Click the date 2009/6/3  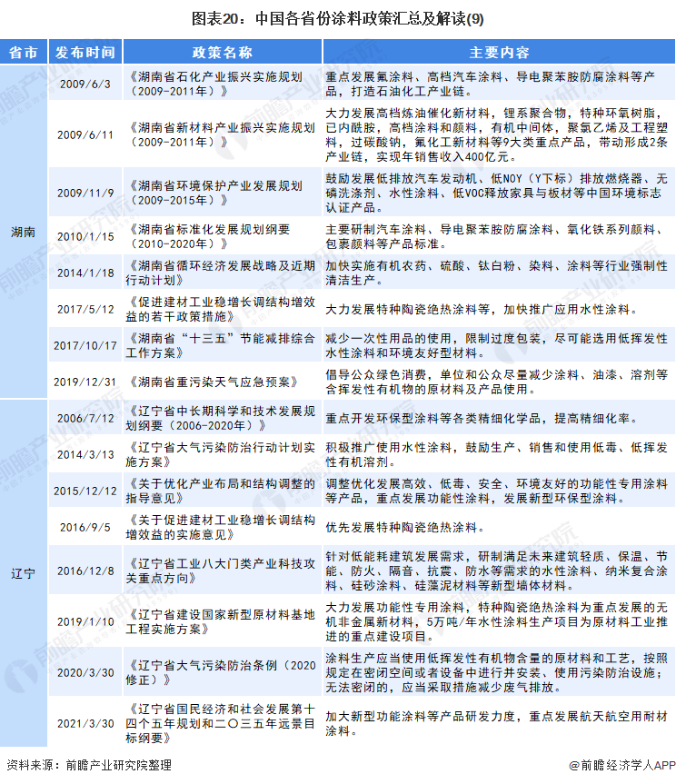click(x=85, y=84)
